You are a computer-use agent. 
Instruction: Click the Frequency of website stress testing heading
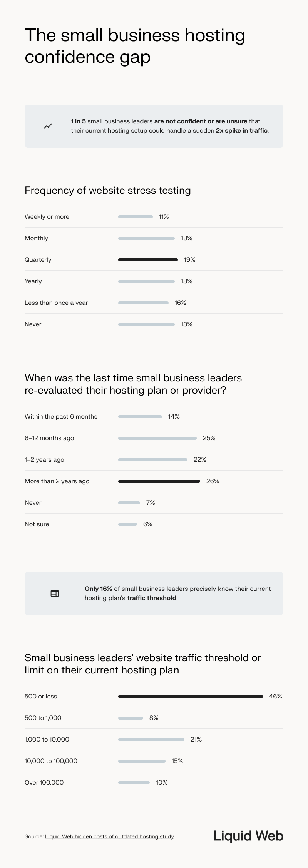(x=108, y=190)
